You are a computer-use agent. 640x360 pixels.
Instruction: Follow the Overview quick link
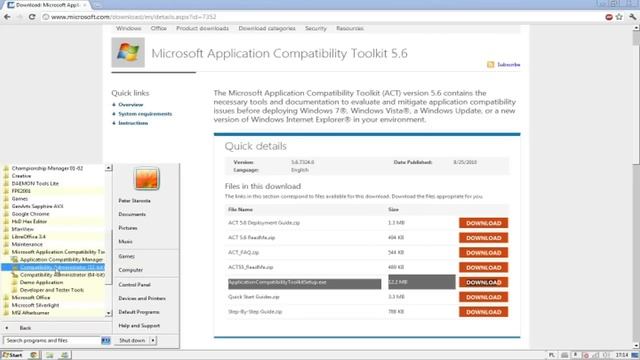(131, 105)
